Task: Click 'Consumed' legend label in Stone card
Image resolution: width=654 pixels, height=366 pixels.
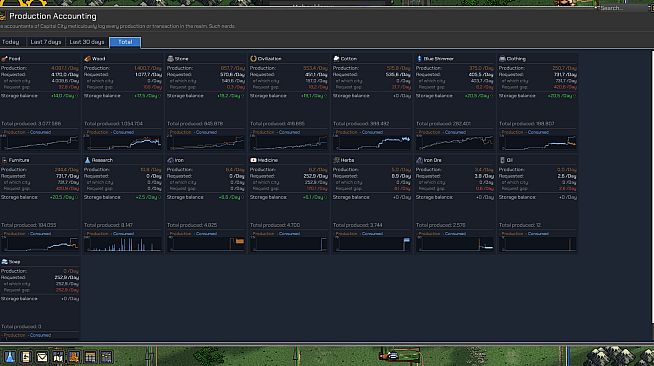Action: 206,132
